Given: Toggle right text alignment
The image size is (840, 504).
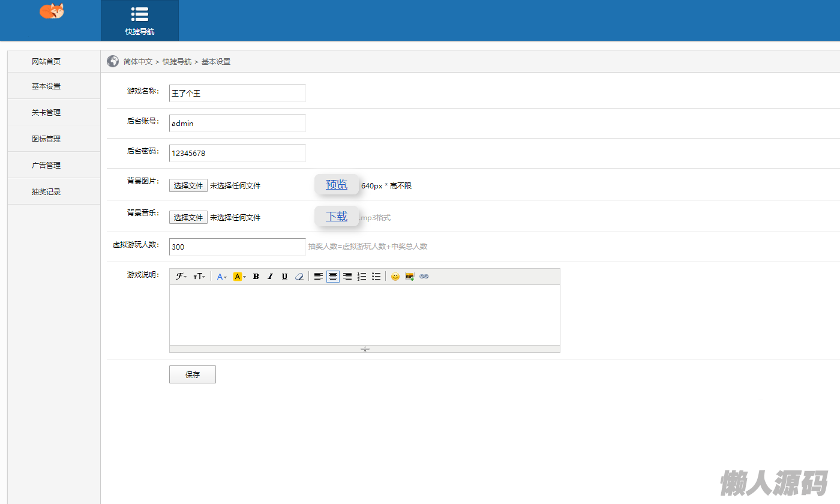Looking at the screenshot, I should click(347, 277).
